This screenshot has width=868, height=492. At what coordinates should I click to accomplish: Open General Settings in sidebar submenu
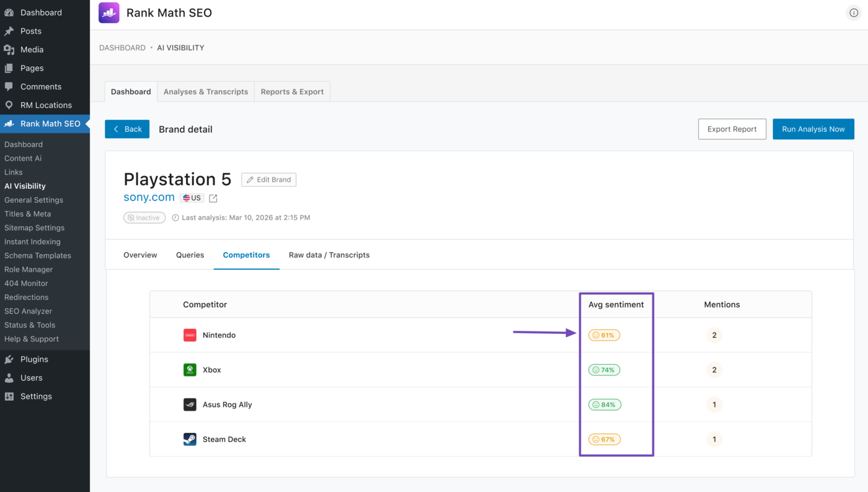click(33, 200)
